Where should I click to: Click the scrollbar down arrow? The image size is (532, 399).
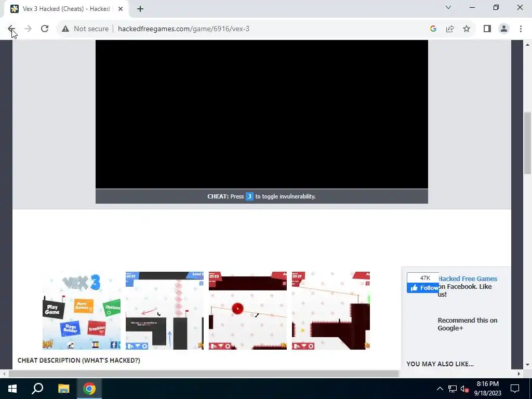click(528, 365)
